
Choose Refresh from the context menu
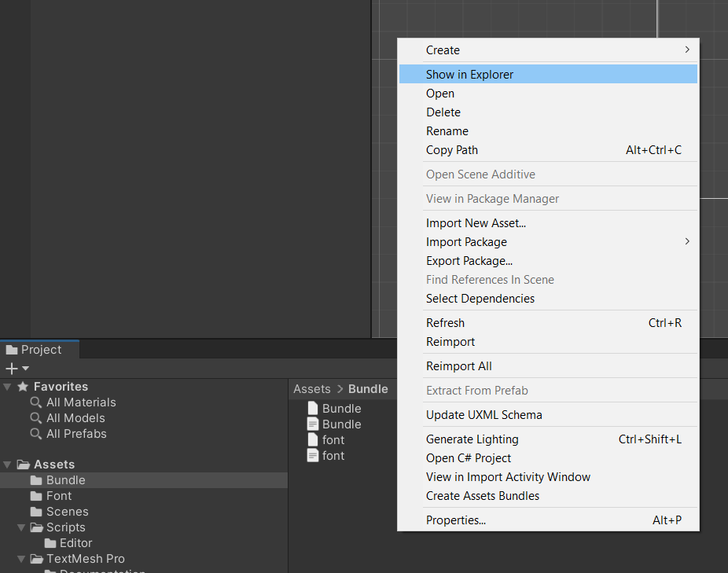tap(548, 323)
